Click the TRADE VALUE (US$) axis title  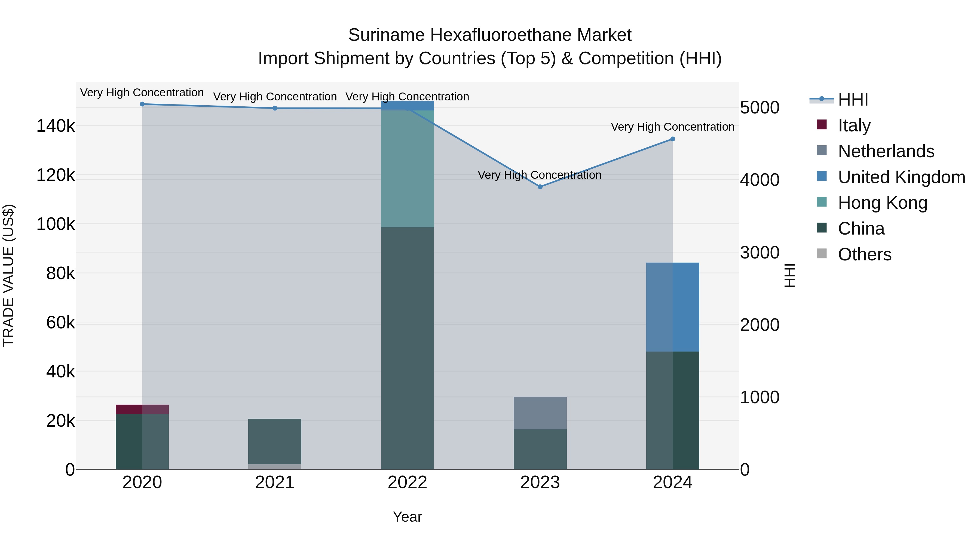[8, 275]
